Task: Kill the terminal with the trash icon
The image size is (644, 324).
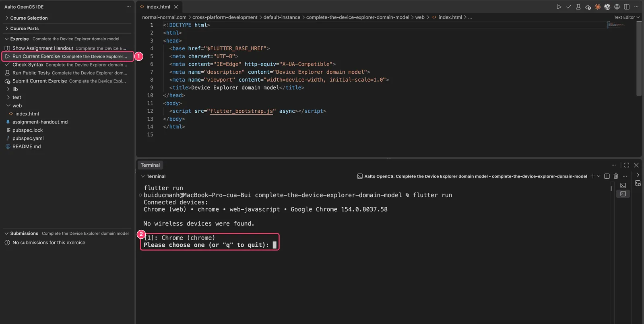Action: pyautogui.click(x=616, y=176)
